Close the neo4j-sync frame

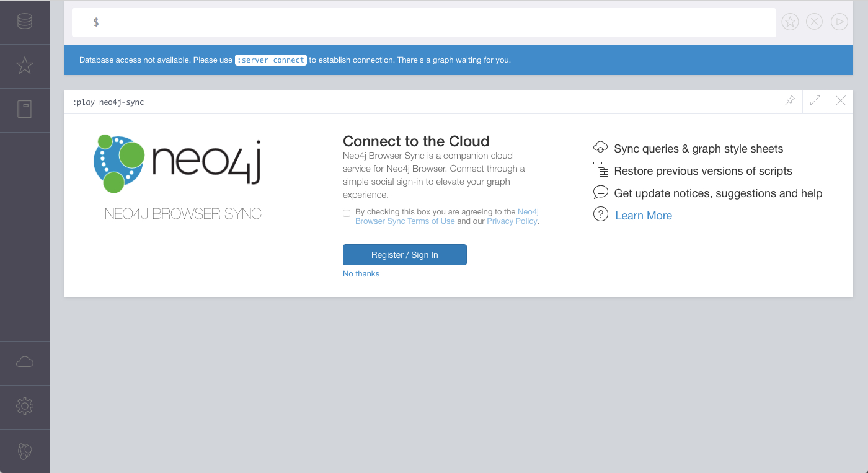pos(841,101)
